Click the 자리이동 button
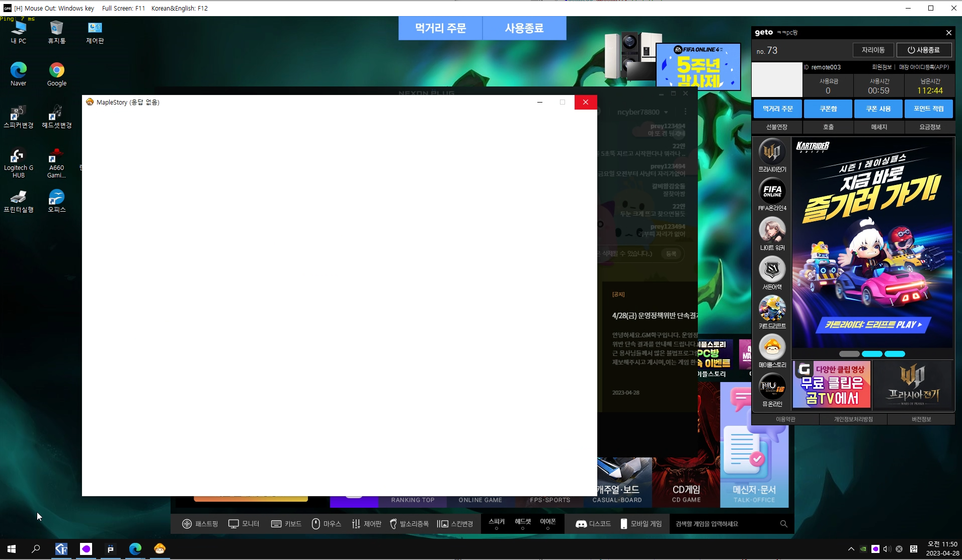Screen dimensions: 962x560 tap(873, 50)
